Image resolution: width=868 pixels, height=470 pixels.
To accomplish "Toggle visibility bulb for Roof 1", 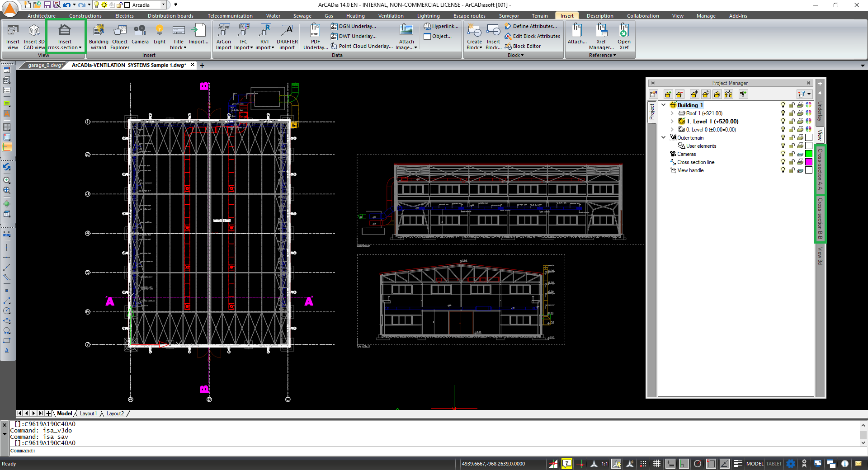I will tap(783, 113).
